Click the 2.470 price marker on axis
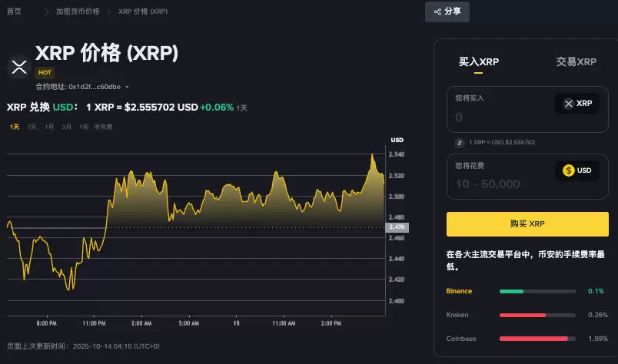The height and width of the screenshot is (364, 618). [397, 227]
